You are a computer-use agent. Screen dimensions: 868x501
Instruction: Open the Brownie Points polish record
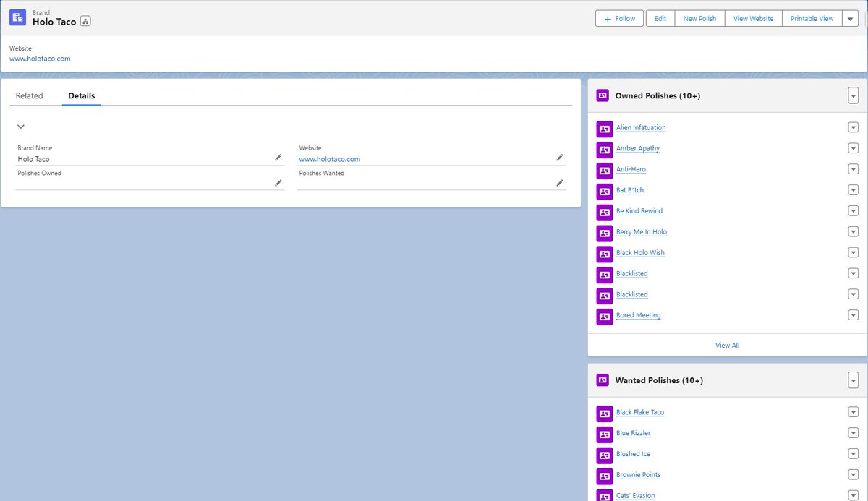click(x=639, y=475)
